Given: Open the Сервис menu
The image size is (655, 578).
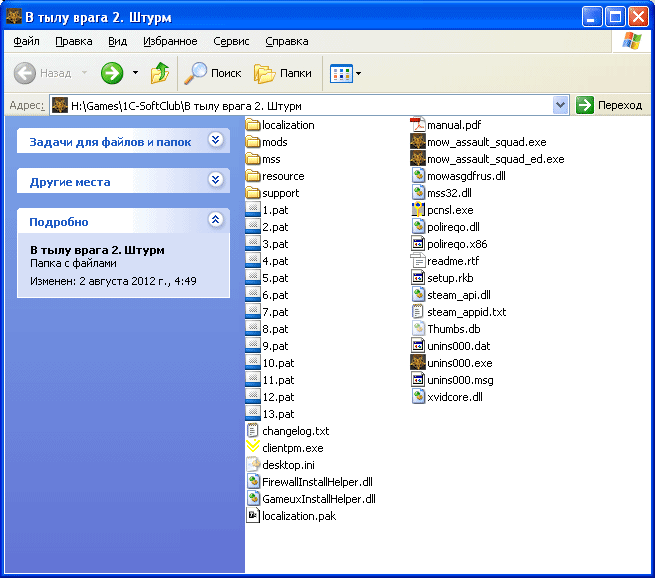Looking at the screenshot, I should tap(231, 41).
